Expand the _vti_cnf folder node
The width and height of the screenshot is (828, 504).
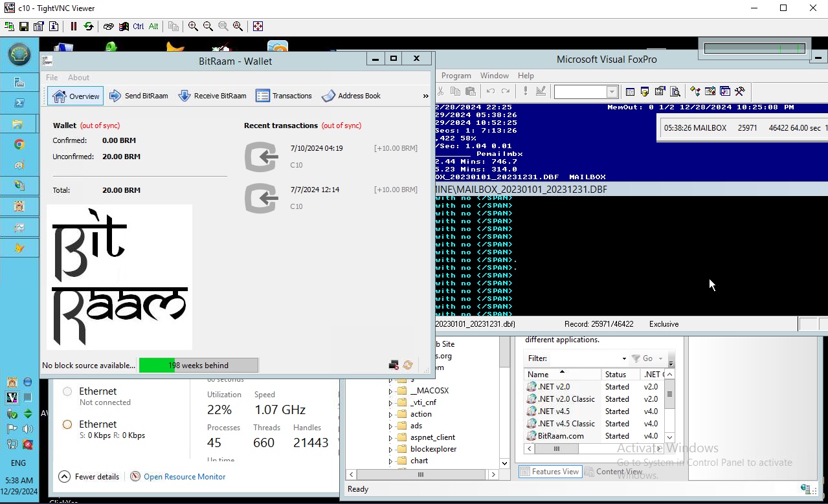click(x=390, y=402)
